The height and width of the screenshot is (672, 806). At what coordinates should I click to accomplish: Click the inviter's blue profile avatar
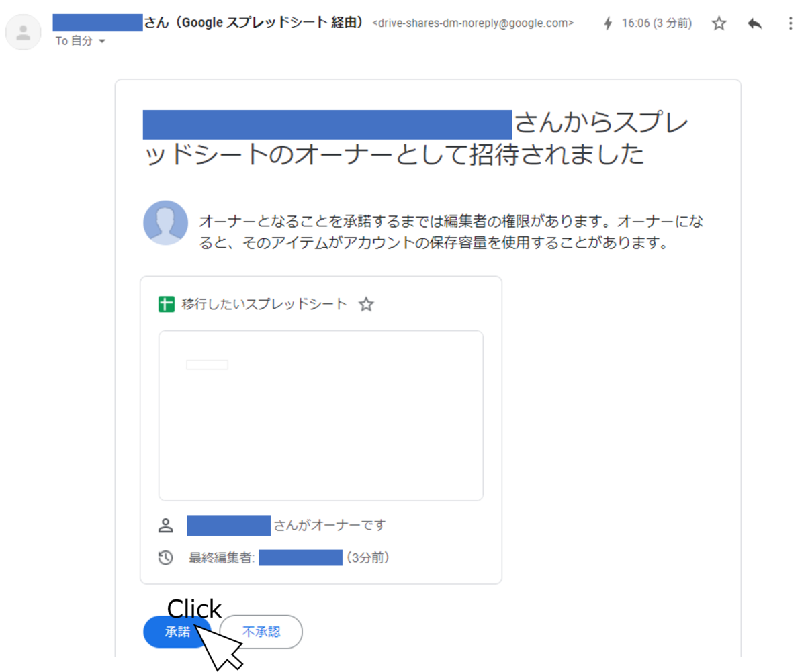click(x=166, y=223)
